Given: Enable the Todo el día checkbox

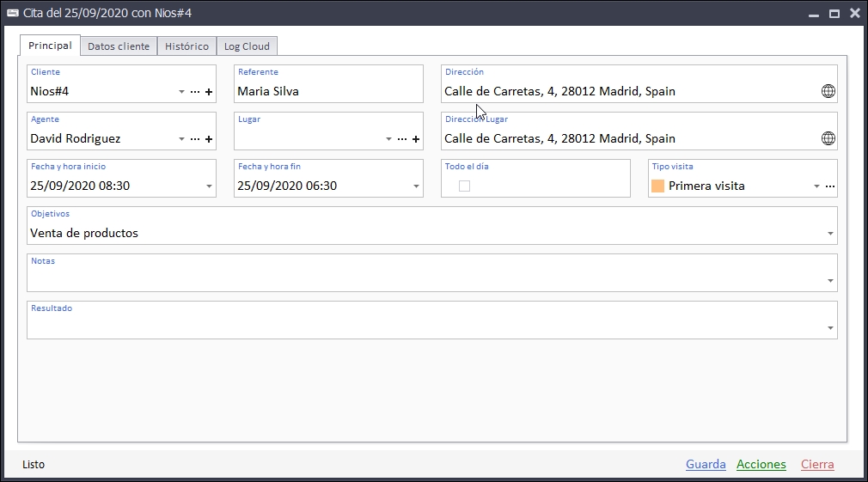Looking at the screenshot, I should pyautogui.click(x=465, y=186).
